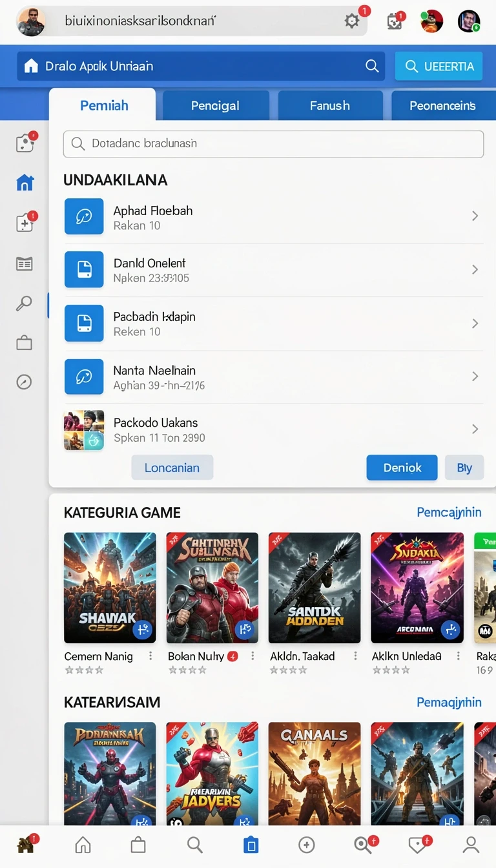Screen dimensions: 496x868
Task: Select the Cemern Nanig title text
Action: coord(98,656)
